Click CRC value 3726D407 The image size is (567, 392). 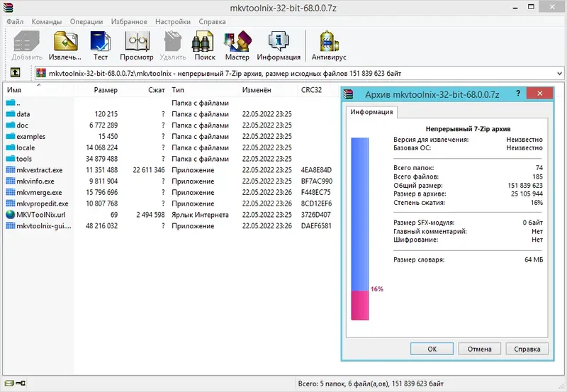click(x=315, y=215)
